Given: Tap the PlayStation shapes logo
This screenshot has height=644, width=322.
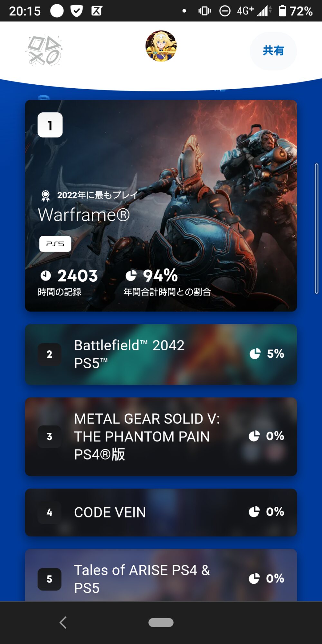Looking at the screenshot, I should click(44, 50).
